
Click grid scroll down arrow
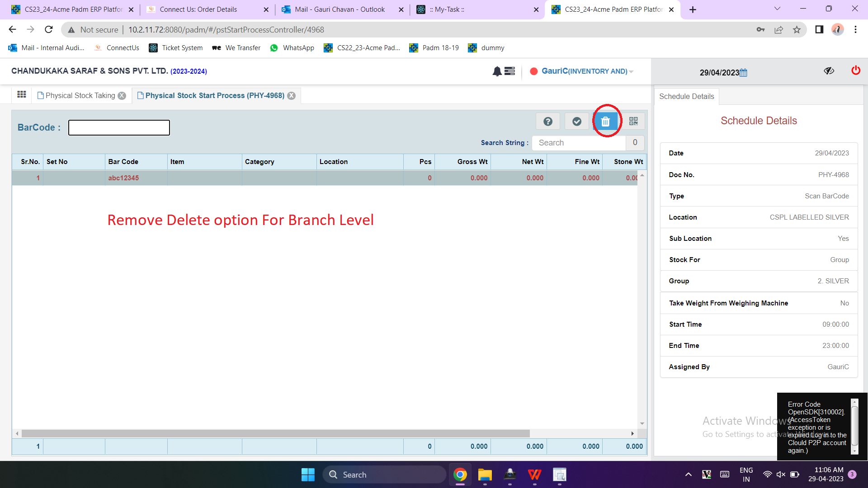642,424
